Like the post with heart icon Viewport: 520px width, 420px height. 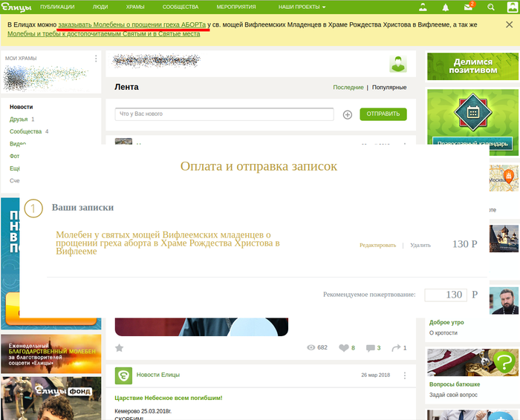coord(343,347)
